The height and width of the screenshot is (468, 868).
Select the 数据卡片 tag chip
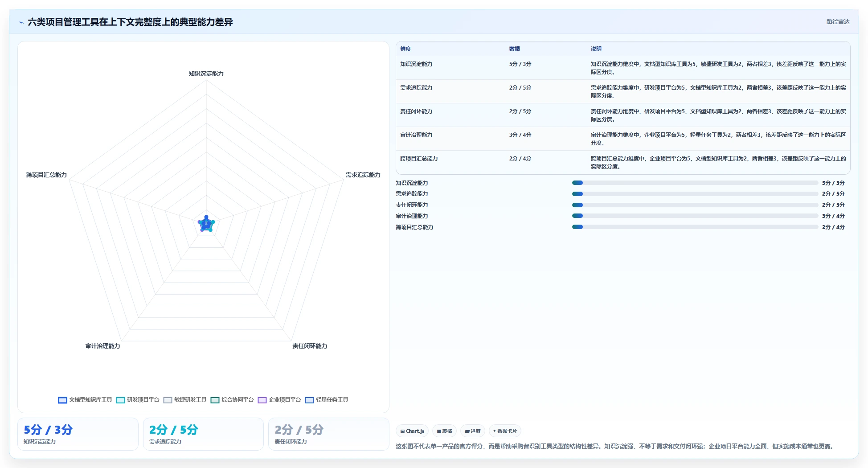point(505,431)
